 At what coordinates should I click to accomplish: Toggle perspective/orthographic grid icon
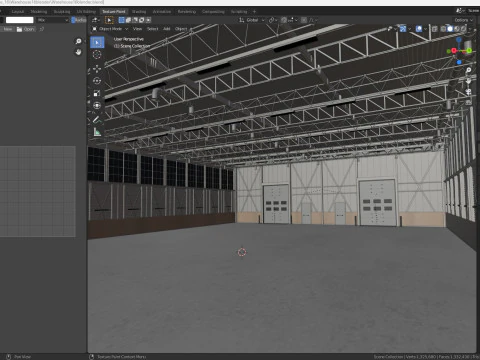(x=468, y=102)
